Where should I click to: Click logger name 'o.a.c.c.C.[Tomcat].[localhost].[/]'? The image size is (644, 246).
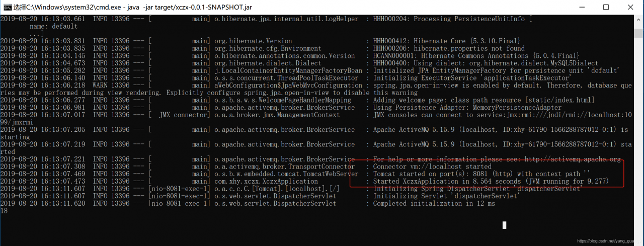pyautogui.click(x=277, y=189)
